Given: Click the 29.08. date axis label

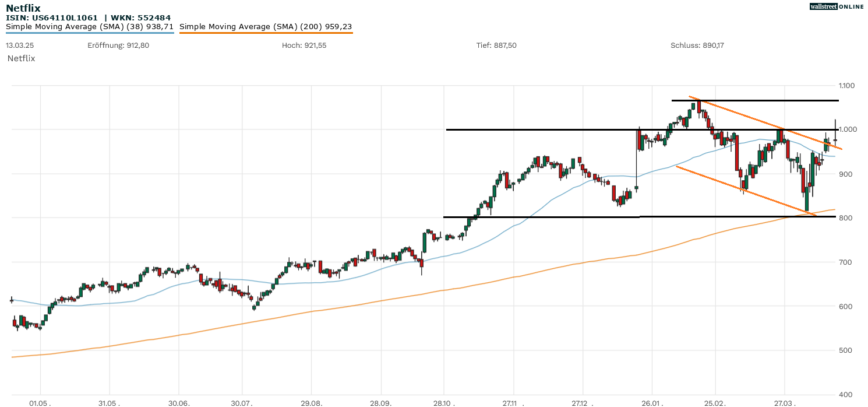Looking at the screenshot, I should (312, 402).
